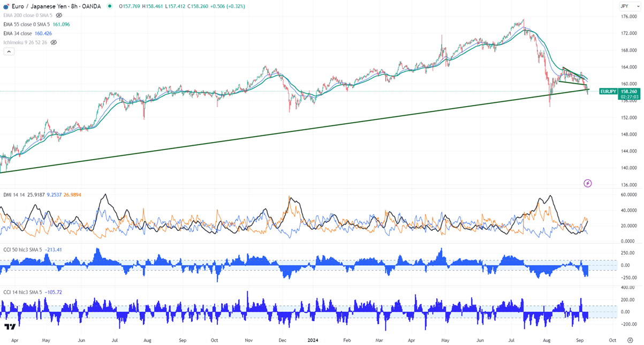Click the Sep label at axis end
This screenshot has height=345, width=644.
coord(580,340)
